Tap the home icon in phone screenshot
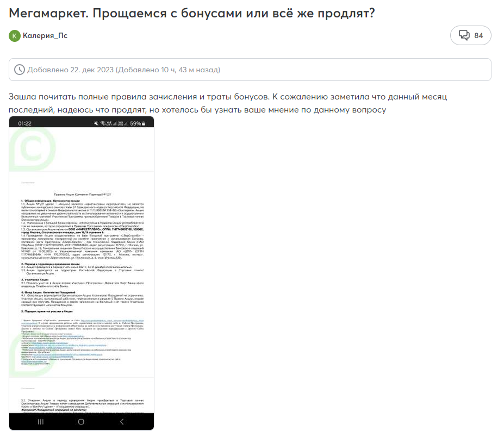 point(81,422)
